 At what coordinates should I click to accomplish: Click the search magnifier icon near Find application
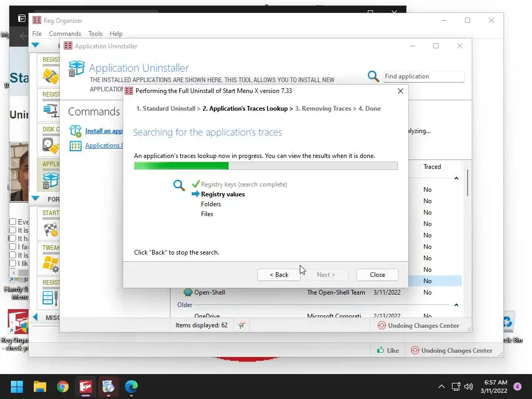coord(373,76)
